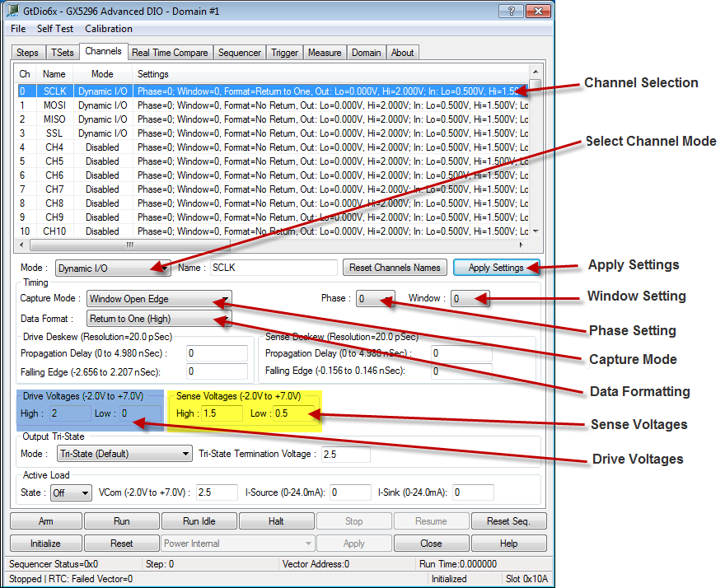
Task: Click the Halt button
Action: coord(277,521)
